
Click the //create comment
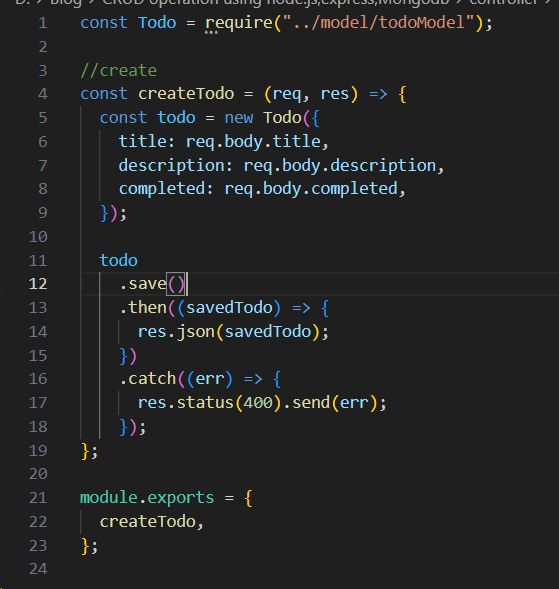pyautogui.click(x=119, y=71)
